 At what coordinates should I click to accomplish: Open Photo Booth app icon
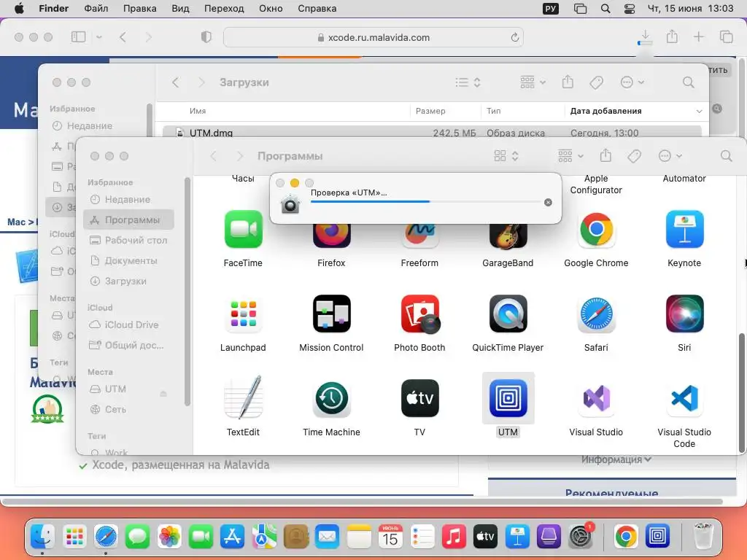(x=419, y=314)
